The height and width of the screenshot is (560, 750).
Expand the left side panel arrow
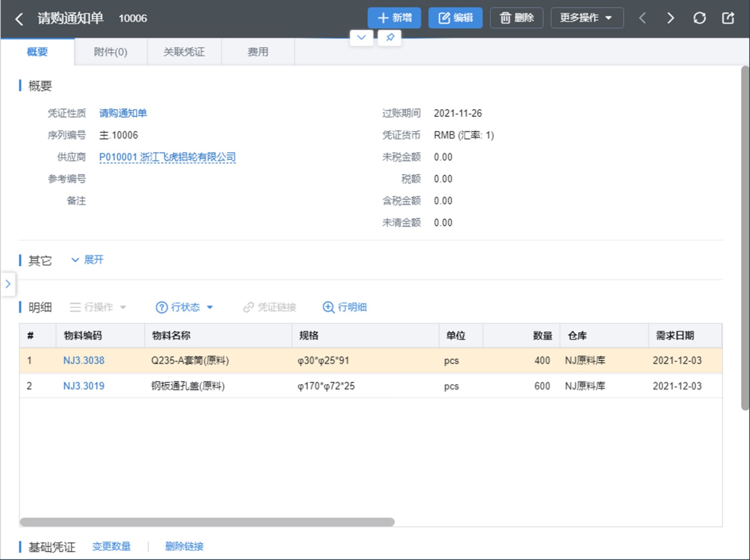[x=7, y=284]
